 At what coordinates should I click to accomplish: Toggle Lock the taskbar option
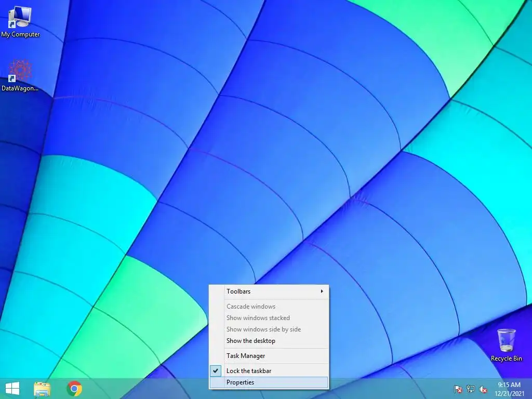coord(269,371)
